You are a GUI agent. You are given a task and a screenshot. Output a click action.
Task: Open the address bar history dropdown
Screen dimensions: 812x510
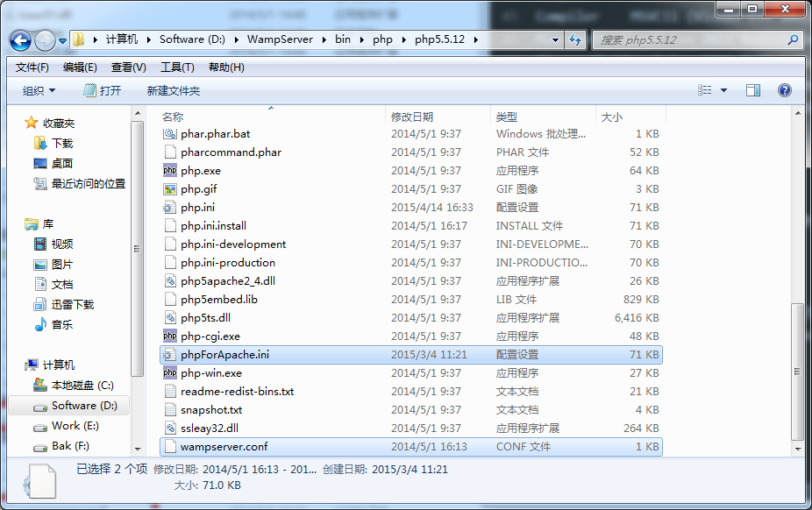click(555, 39)
